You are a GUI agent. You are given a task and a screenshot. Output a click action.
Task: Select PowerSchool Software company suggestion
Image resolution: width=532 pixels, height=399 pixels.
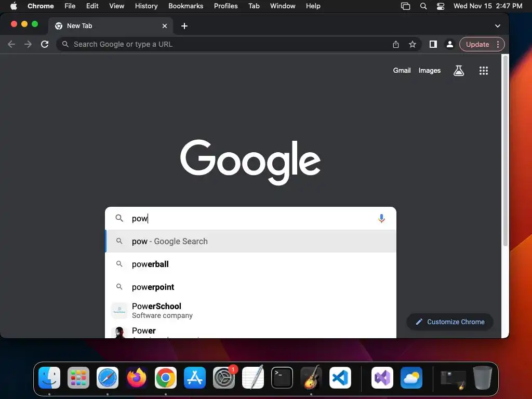tap(250, 311)
